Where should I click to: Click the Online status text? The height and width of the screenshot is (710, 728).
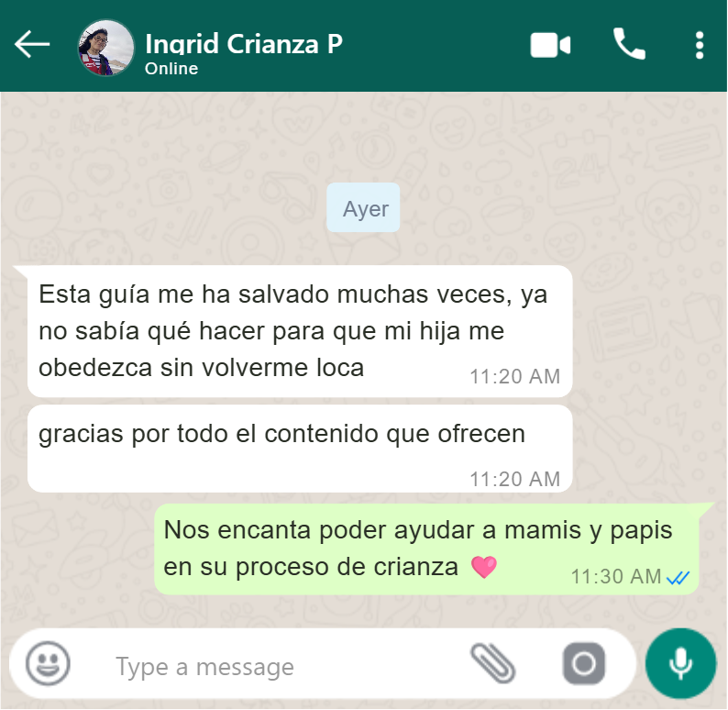coord(171,69)
